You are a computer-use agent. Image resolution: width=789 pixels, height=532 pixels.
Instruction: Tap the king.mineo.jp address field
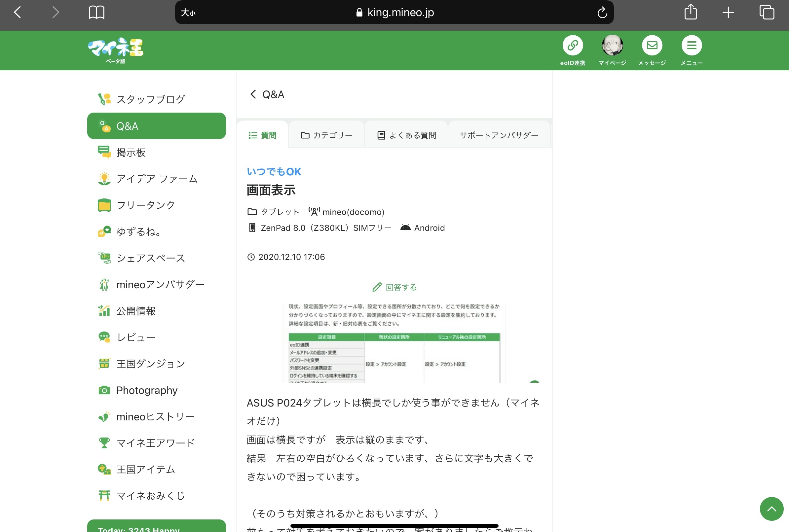[395, 13]
